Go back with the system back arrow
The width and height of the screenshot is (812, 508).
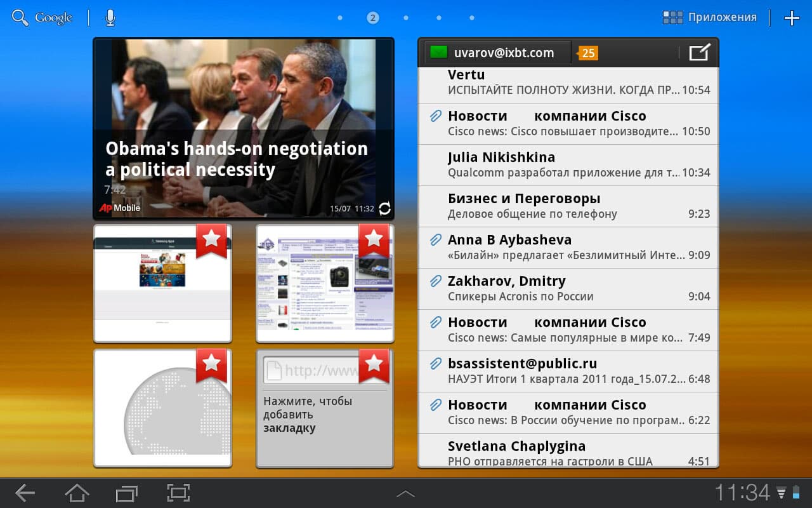[x=25, y=493]
